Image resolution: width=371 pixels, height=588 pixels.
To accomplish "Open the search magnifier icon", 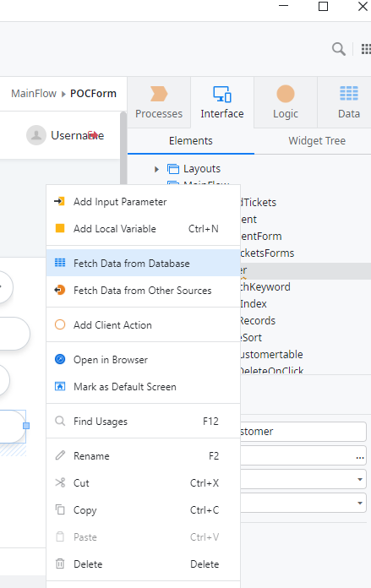I will [339, 49].
